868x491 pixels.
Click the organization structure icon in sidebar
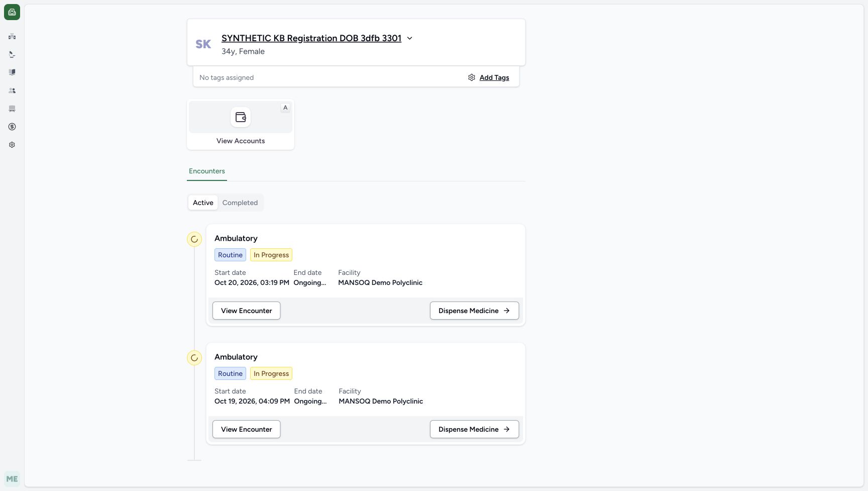coord(12,37)
